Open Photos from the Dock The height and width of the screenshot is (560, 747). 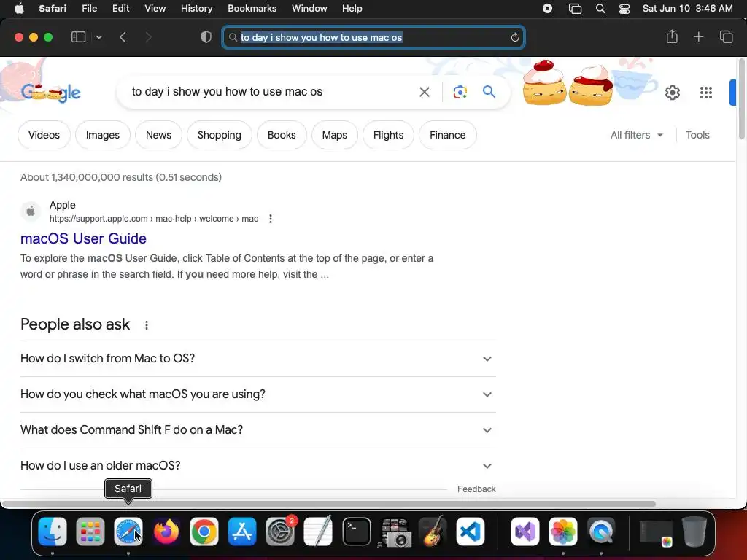pyautogui.click(x=563, y=532)
